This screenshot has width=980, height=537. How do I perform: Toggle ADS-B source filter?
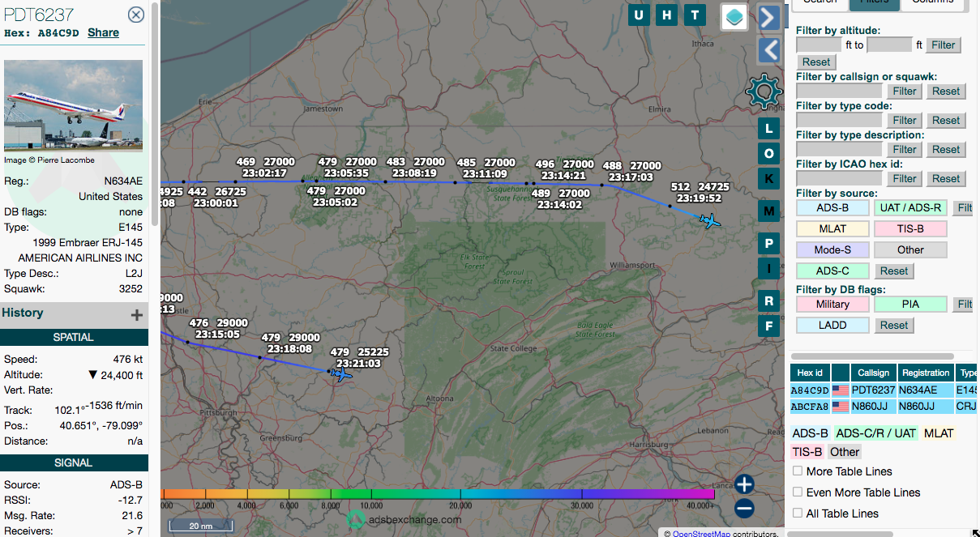(x=832, y=207)
